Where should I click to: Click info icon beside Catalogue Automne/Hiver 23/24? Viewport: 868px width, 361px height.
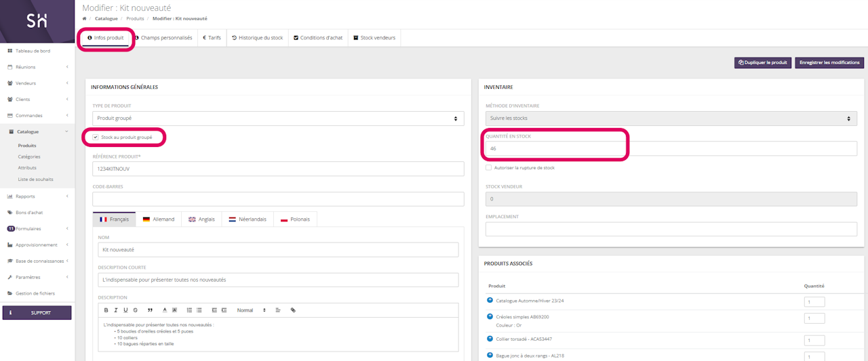click(x=490, y=300)
